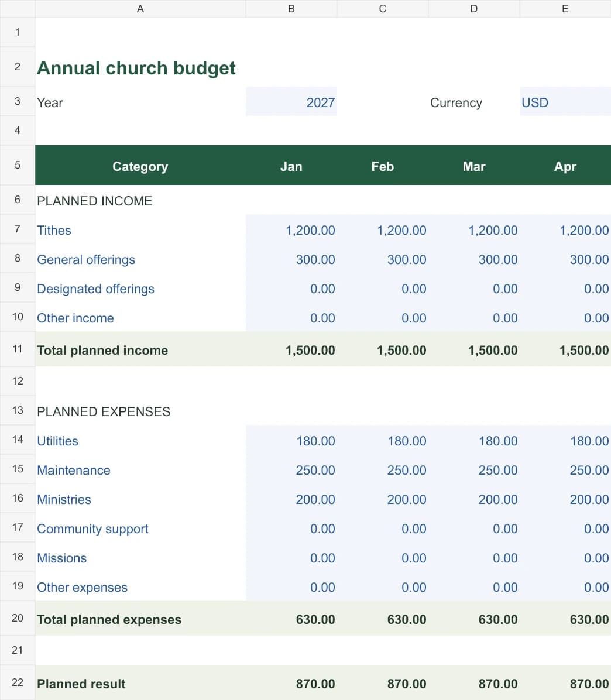Click the 'Planned result' label
This screenshot has width=611, height=700.
81,684
